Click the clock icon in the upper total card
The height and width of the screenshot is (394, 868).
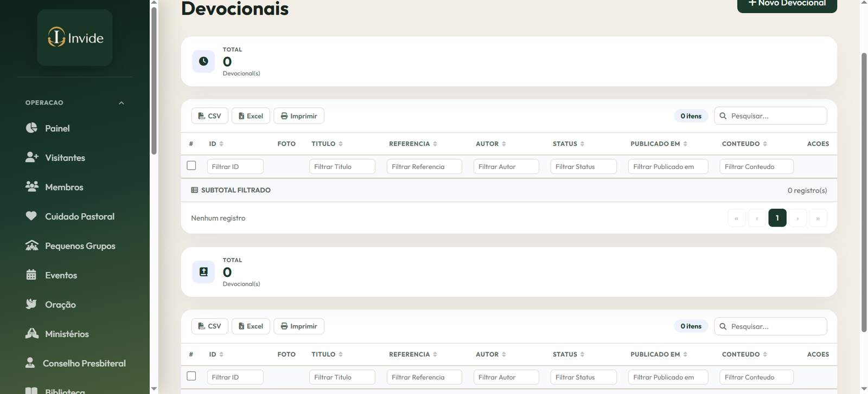click(x=203, y=61)
